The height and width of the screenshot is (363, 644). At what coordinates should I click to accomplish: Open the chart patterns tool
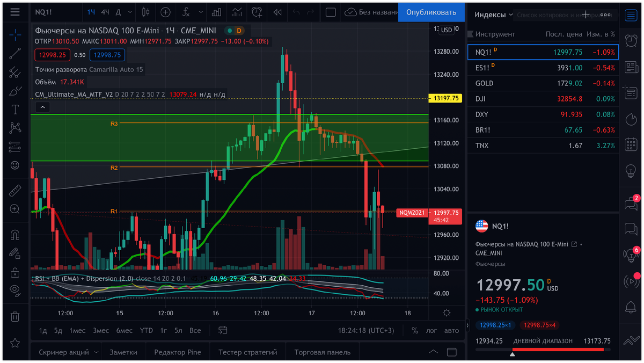click(x=15, y=128)
